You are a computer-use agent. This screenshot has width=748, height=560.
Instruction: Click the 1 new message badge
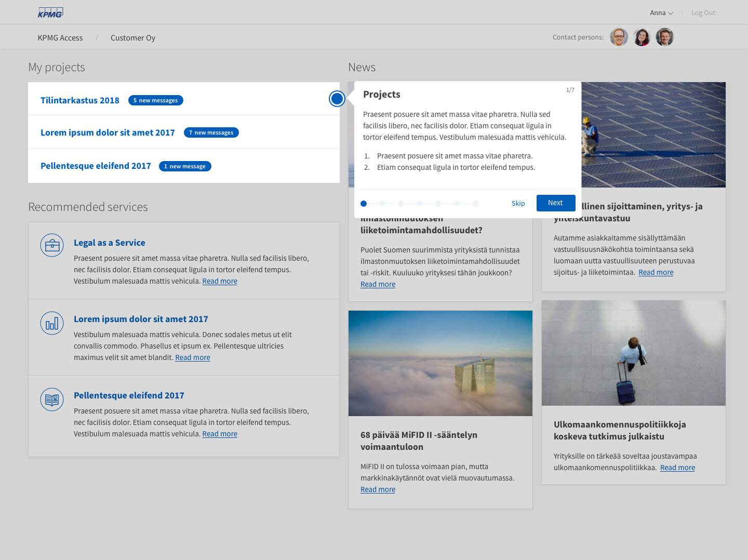click(185, 166)
